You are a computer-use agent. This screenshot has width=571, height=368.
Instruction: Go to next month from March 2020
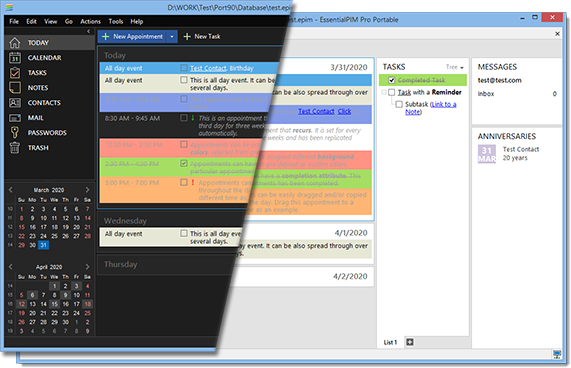pos(87,190)
